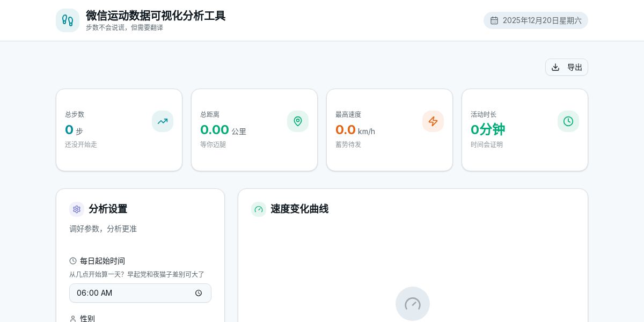This screenshot has height=322, width=644.
Task: Click the 等你迈腿 caption
Action: tap(213, 144)
